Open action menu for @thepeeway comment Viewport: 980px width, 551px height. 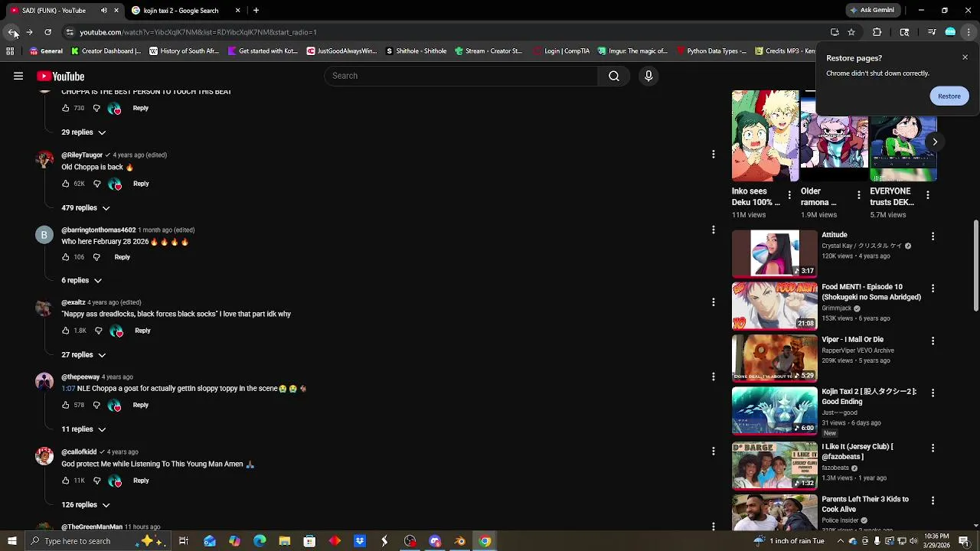713,377
